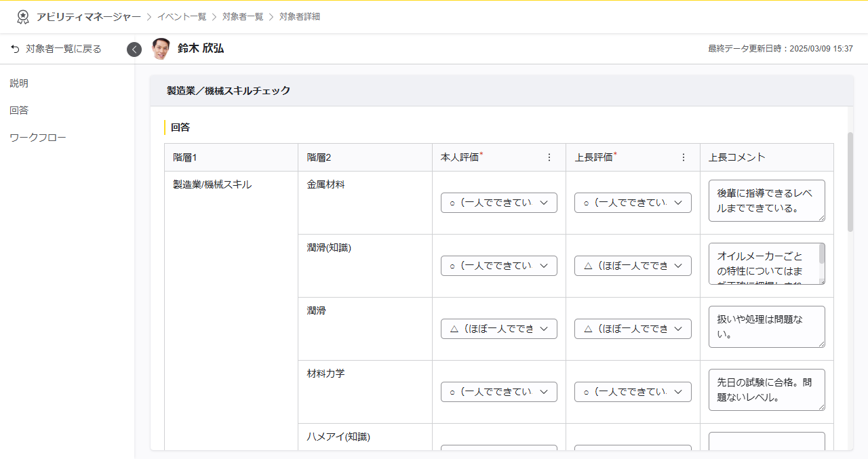Click the Ability Manager logo icon

click(x=23, y=17)
